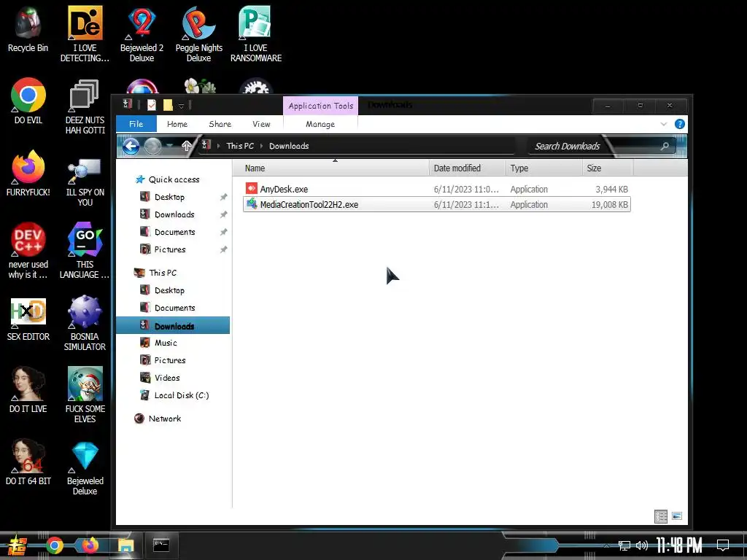Viewport: 747px width, 560px height.
Task: Open the 'I LOVE RANSOMWARE' Publisher shortcut
Action: (x=256, y=34)
